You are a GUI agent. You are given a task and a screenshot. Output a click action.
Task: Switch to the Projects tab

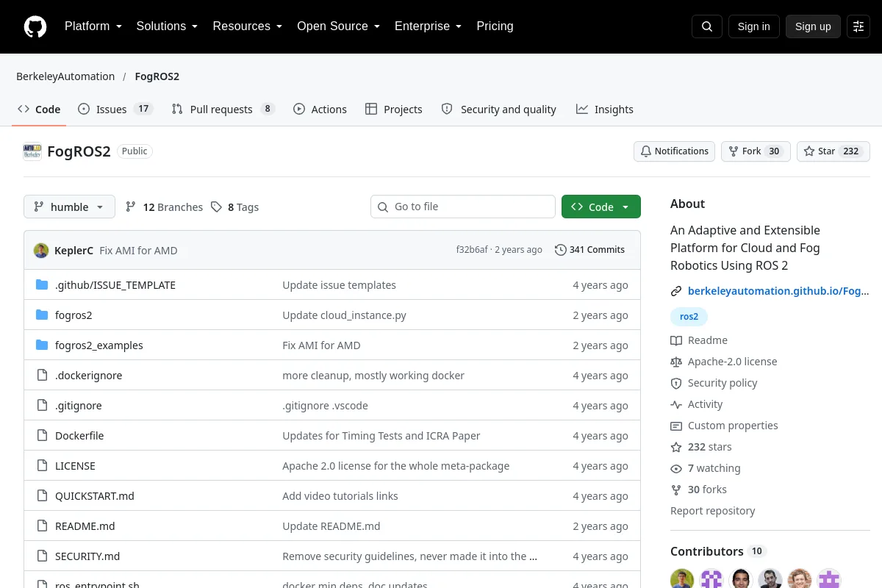394,109
